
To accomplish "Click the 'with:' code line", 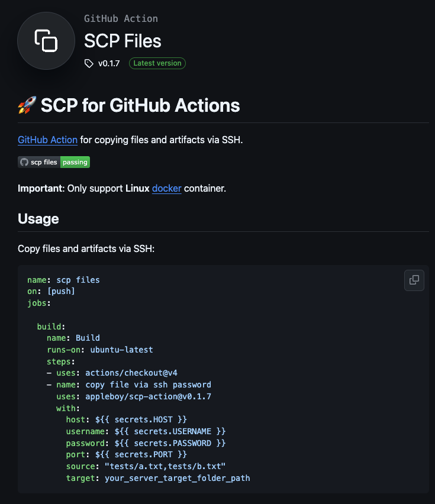I will tap(68, 408).
